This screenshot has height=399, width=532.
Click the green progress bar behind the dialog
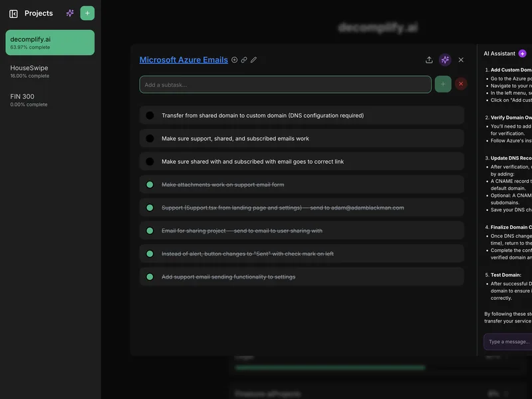coord(330,368)
